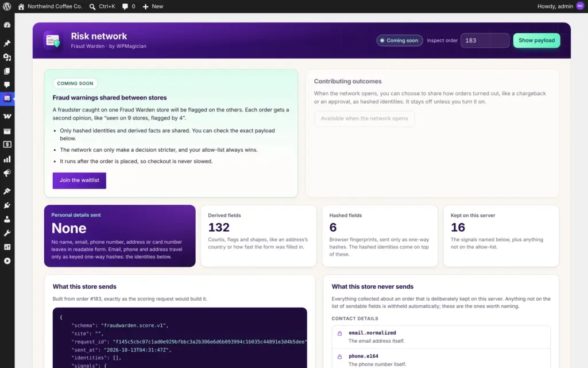This screenshot has height=368, width=588.
Task: Click the Risk network header logo
Action: coord(53,40)
